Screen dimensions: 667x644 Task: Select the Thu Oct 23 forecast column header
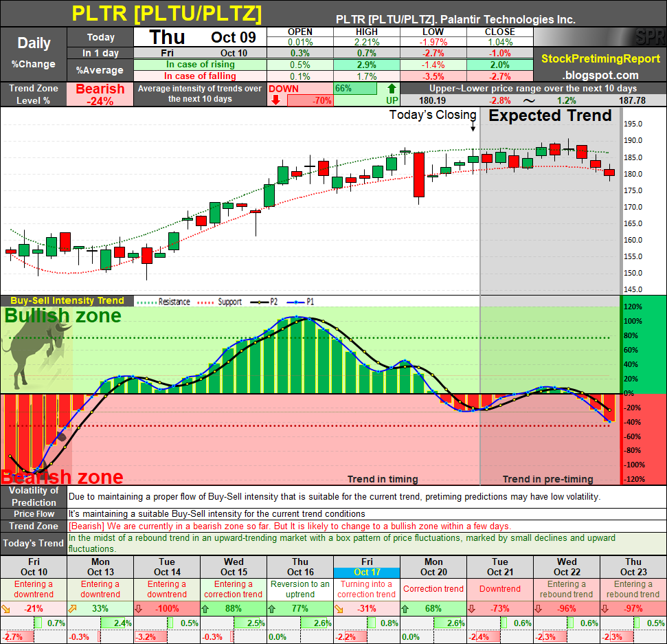tap(633, 567)
